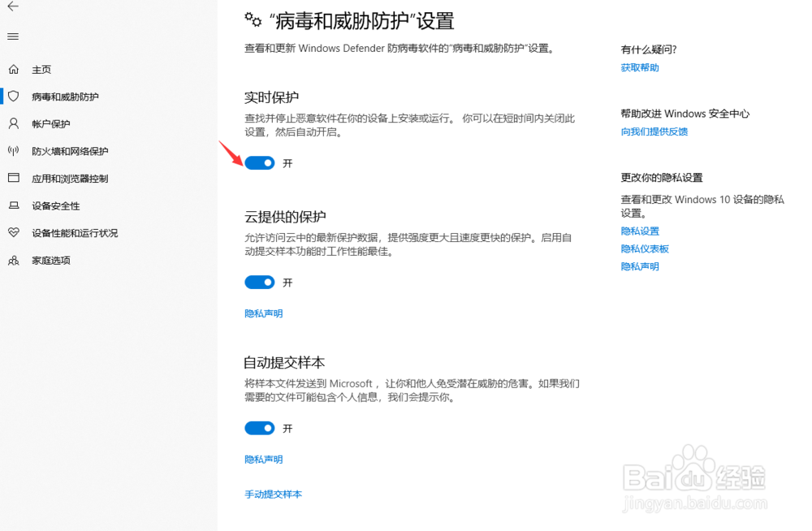Click the 云提供的保护 heading

tap(285, 217)
